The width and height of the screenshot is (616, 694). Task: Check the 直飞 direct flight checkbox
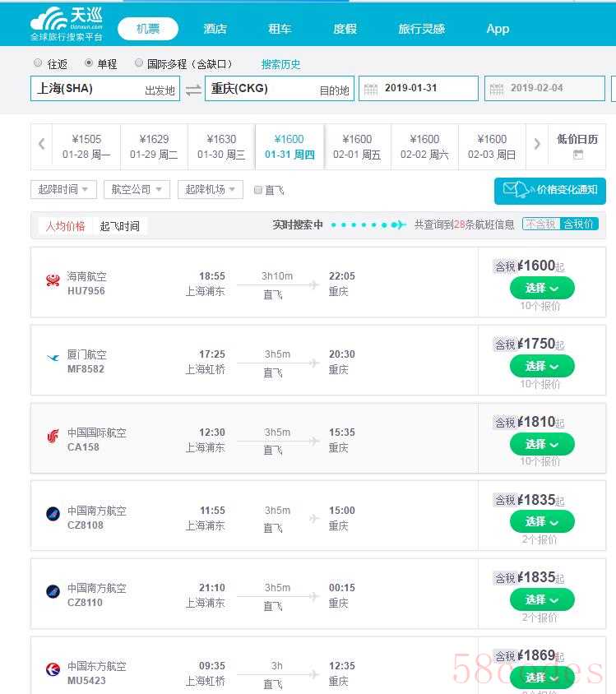pyautogui.click(x=258, y=190)
